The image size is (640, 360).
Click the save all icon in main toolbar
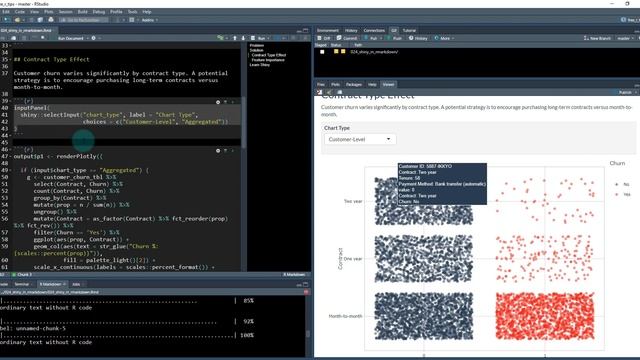point(40,20)
